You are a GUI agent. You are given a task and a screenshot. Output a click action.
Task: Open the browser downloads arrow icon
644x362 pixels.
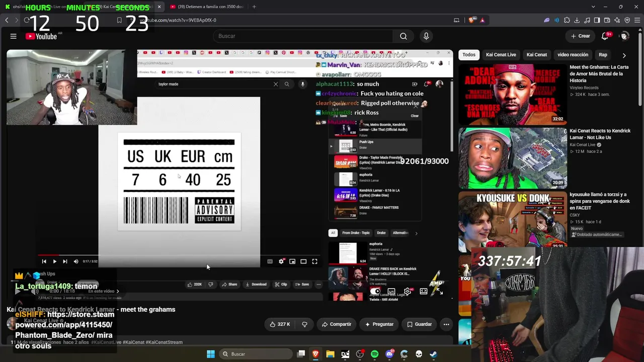click(577, 20)
